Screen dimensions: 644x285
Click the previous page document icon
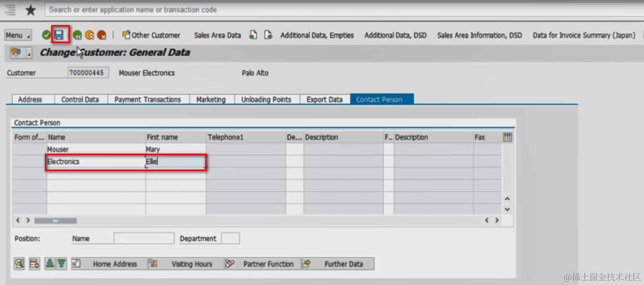click(x=253, y=35)
